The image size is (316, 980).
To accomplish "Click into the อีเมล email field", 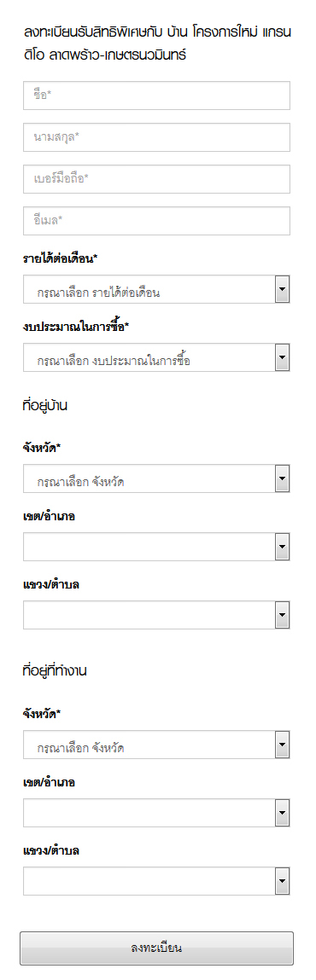I will pyautogui.click(x=156, y=221).
